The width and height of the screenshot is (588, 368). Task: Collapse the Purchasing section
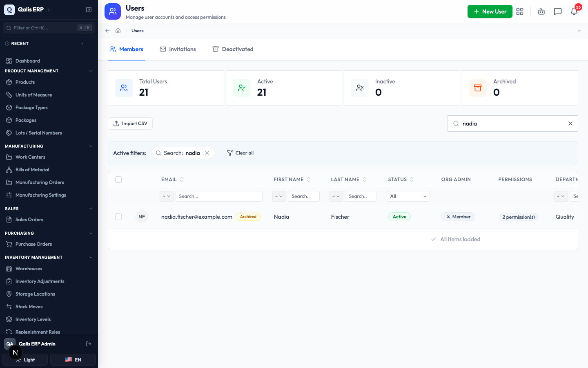point(49,233)
